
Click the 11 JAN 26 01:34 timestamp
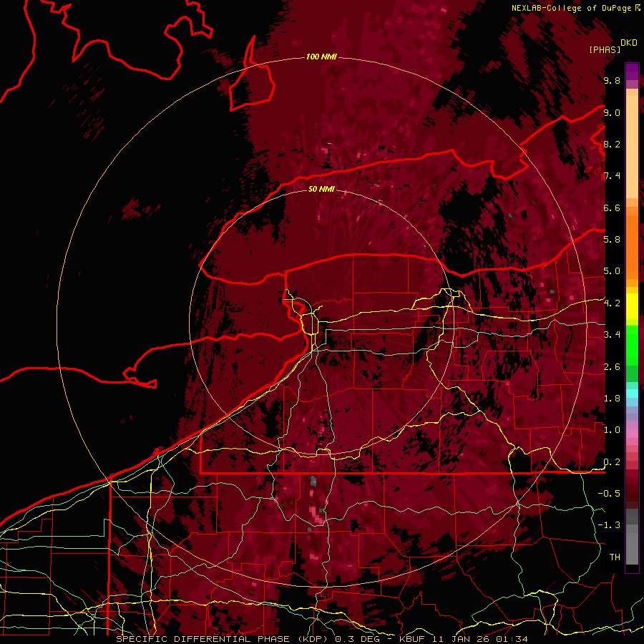point(480,639)
